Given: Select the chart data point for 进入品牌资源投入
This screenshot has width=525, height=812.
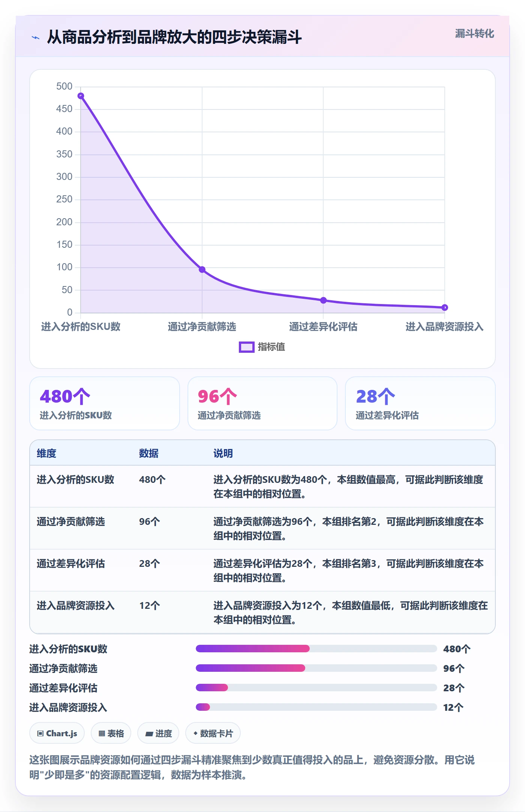Looking at the screenshot, I should click(x=445, y=307).
